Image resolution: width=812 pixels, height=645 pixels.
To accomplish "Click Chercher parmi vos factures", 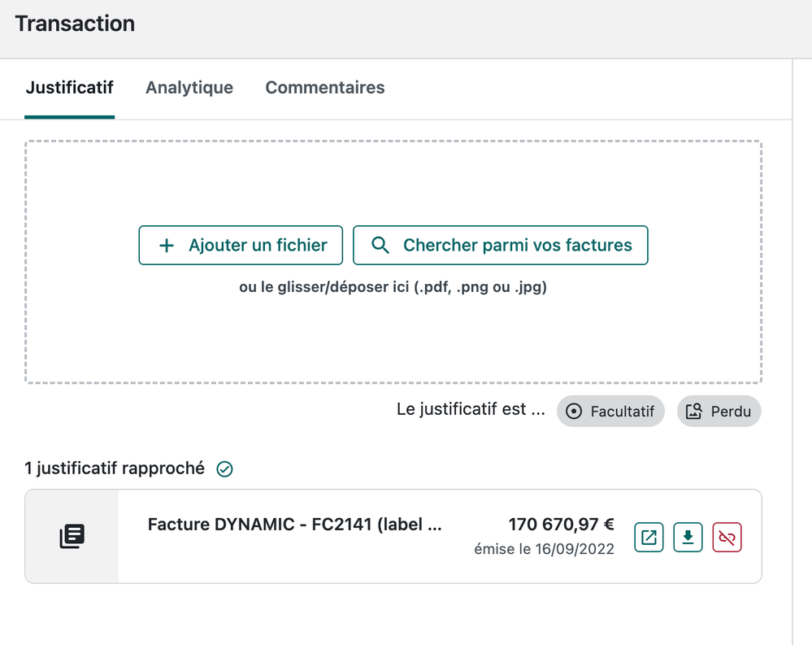I will coord(501,246).
